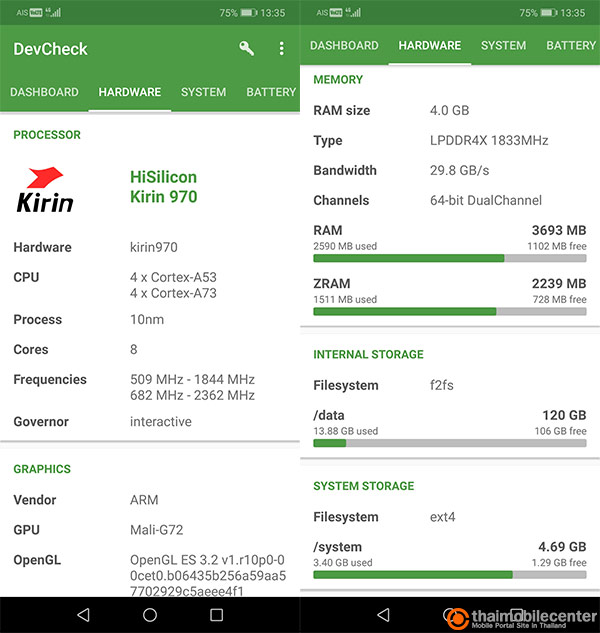Tap the PROCESSOR section header

click(x=47, y=135)
